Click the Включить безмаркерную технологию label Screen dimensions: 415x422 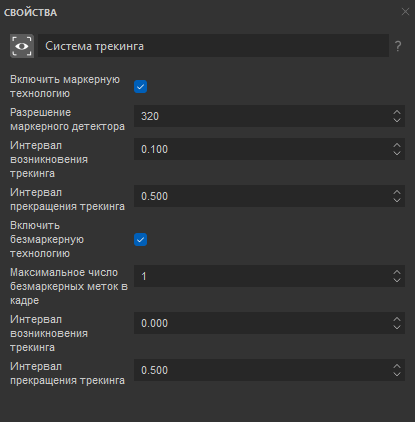click(x=47, y=239)
